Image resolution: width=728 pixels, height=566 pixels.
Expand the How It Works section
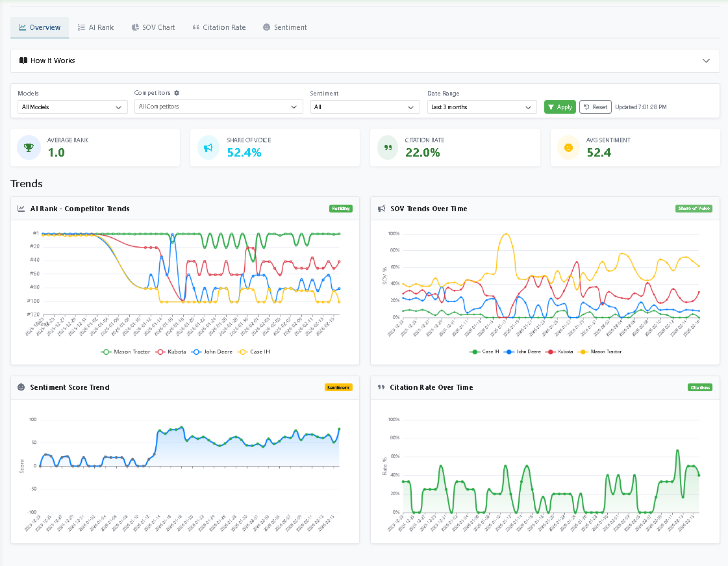click(707, 60)
